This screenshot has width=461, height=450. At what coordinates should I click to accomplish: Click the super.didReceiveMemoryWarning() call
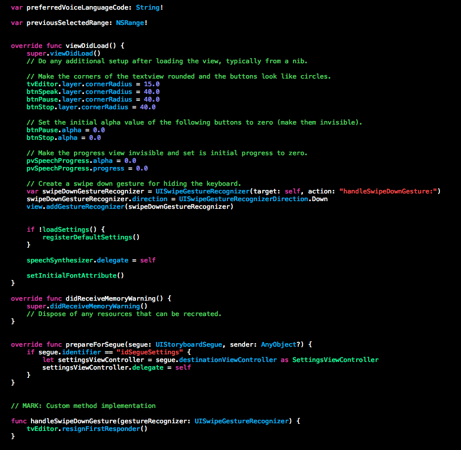pyautogui.click(x=87, y=306)
